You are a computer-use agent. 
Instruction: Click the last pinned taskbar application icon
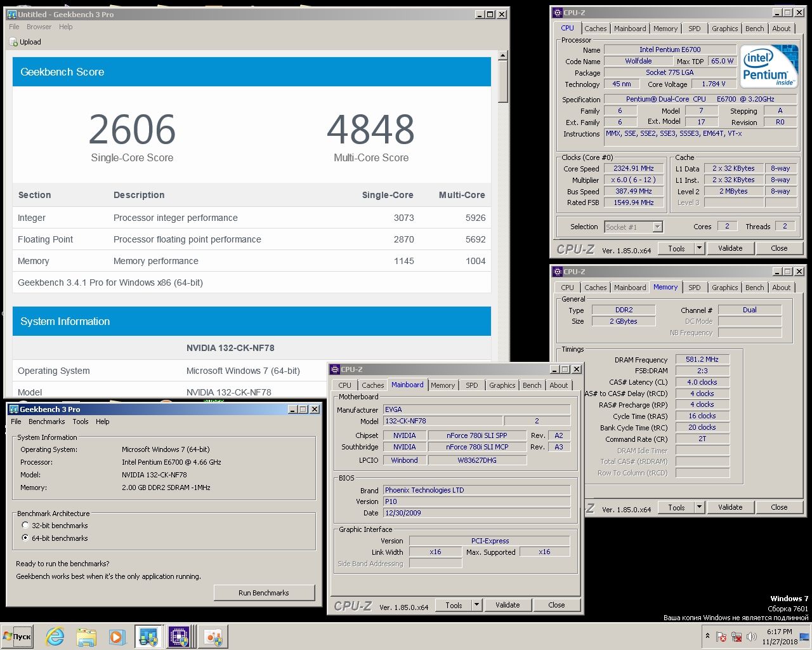213,637
